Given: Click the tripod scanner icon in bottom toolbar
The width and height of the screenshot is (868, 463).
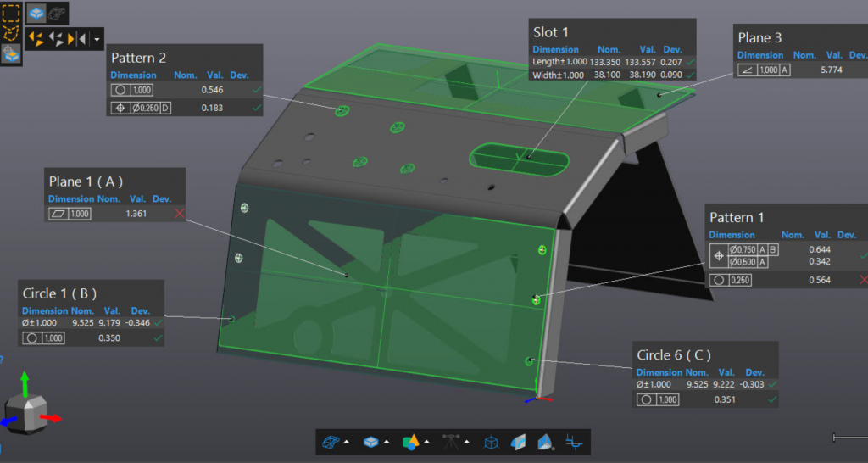Looking at the screenshot, I should 450,442.
